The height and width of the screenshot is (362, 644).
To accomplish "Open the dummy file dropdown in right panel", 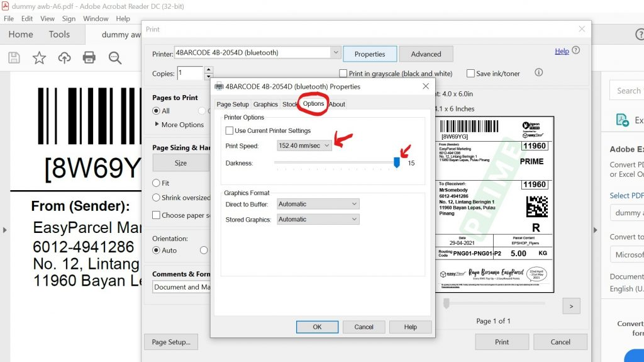I will [x=627, y=213].
